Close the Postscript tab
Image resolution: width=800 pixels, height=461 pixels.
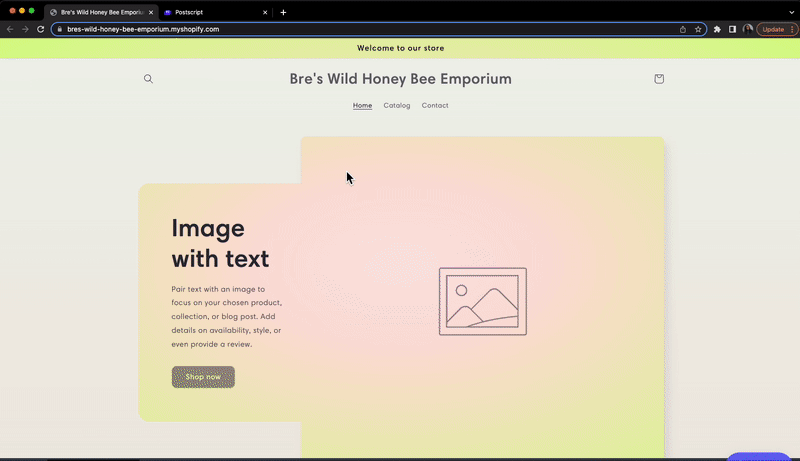coord(265,12)
